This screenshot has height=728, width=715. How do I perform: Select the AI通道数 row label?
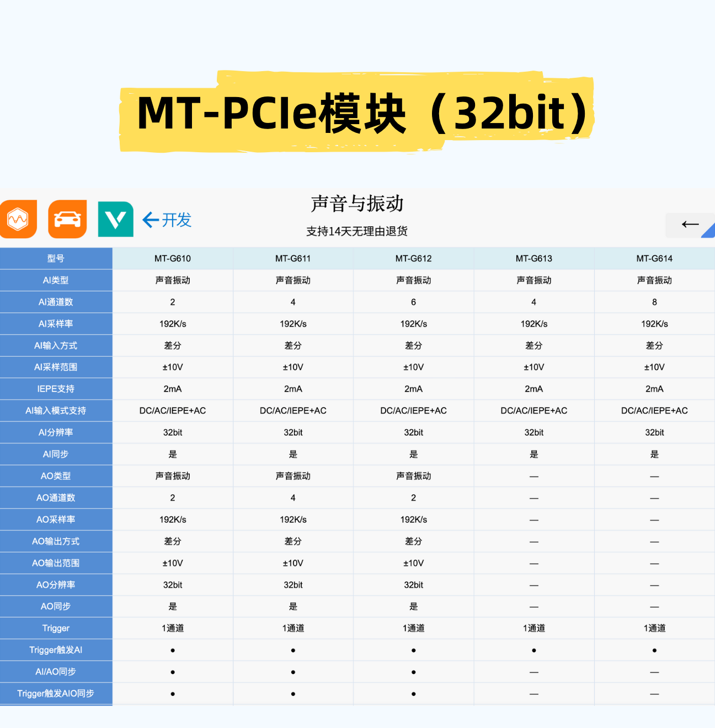click(x=56, y=302)
